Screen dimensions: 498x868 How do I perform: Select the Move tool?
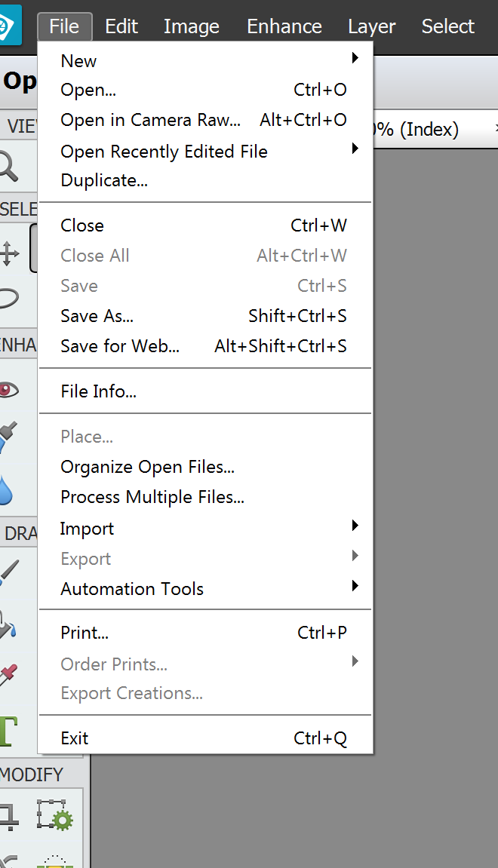coord(9,253)
